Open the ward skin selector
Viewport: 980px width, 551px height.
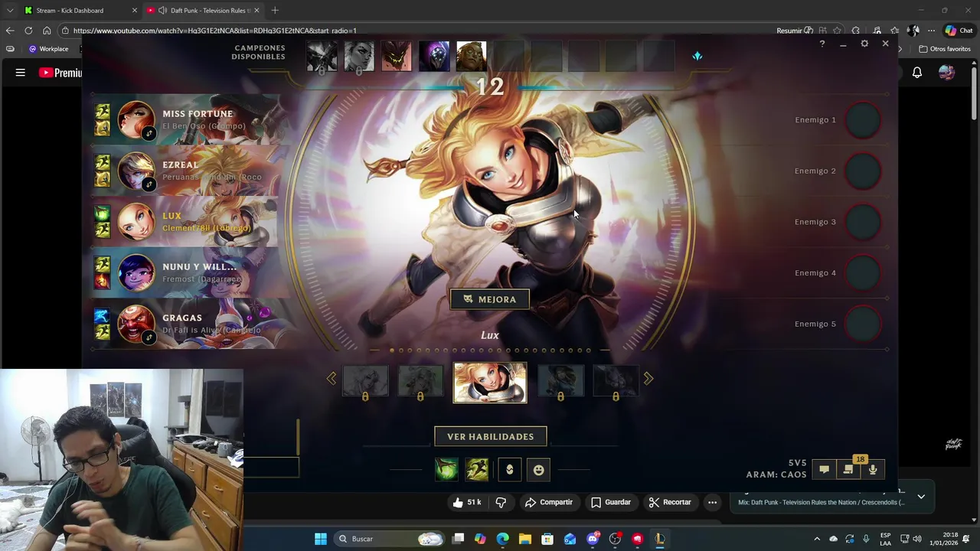(x=510, y=469)
